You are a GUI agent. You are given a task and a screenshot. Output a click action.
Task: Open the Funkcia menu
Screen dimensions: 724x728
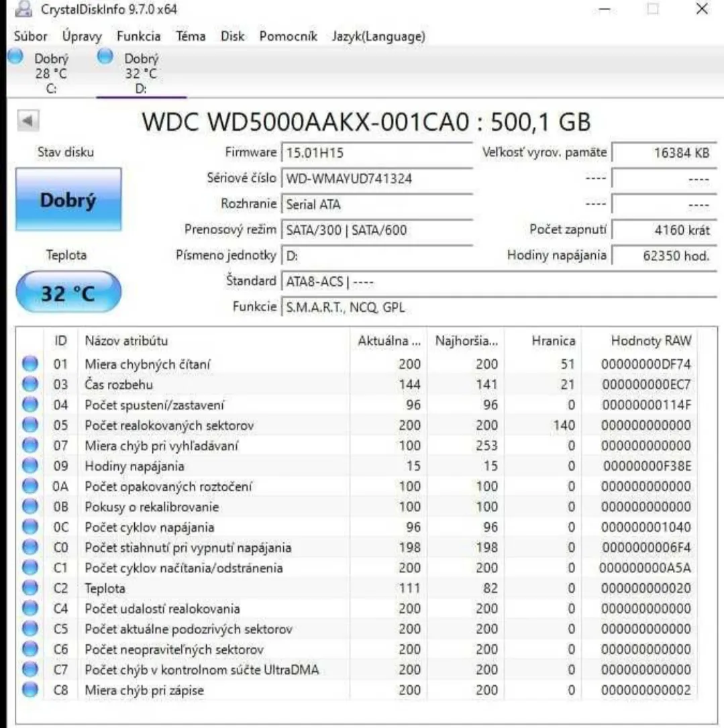(138, 36)
